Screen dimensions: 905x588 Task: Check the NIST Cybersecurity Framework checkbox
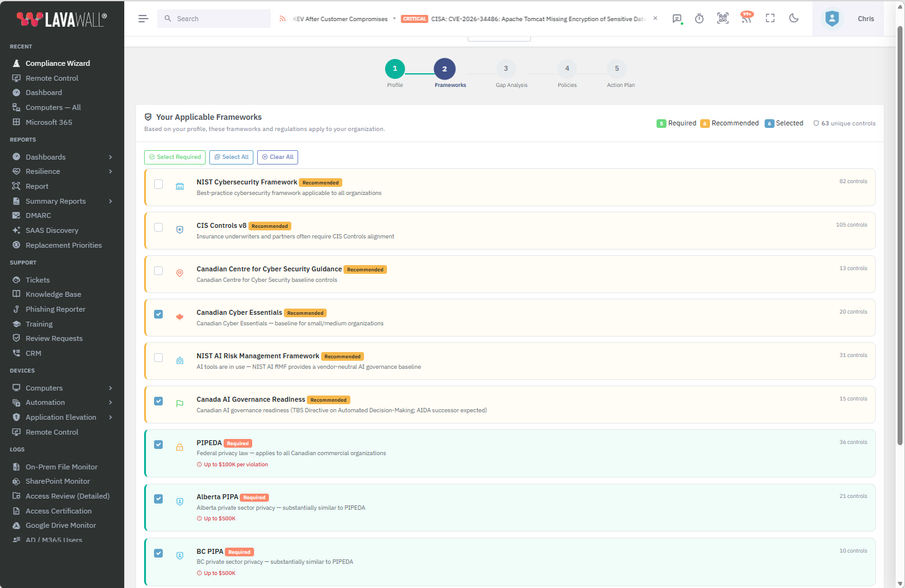(158, 184)
